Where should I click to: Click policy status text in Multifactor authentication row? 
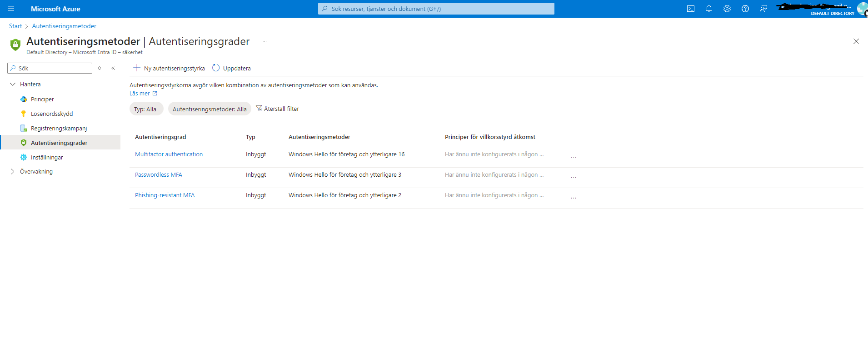point(494,154)
